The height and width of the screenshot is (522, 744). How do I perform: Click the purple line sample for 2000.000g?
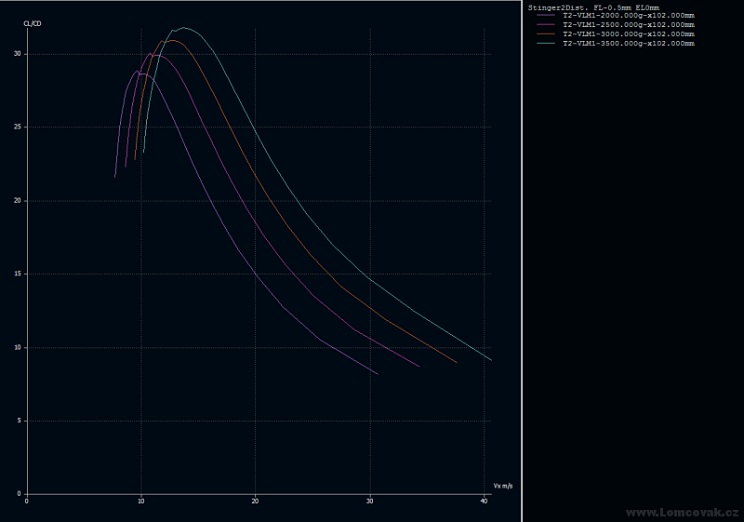pos(546,16)
